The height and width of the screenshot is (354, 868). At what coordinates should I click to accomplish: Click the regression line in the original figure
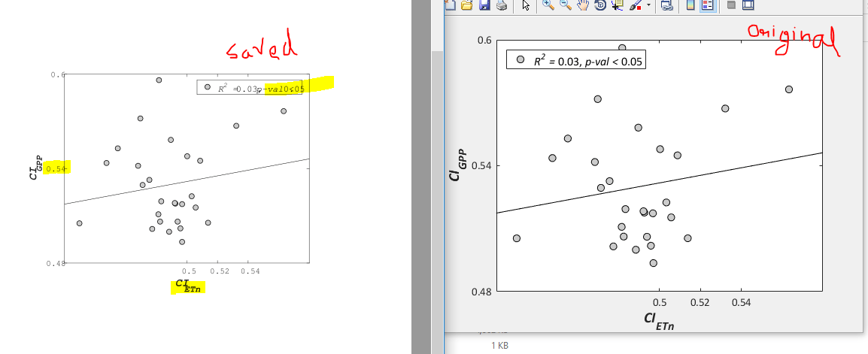(x=659, y=183)
